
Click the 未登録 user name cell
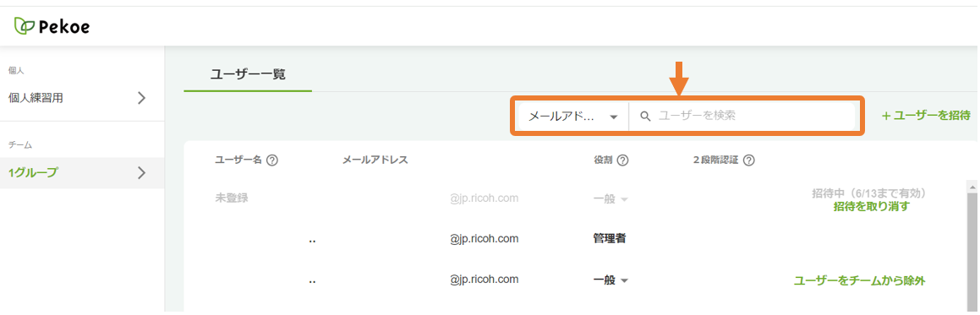click(x=232, y=199)
